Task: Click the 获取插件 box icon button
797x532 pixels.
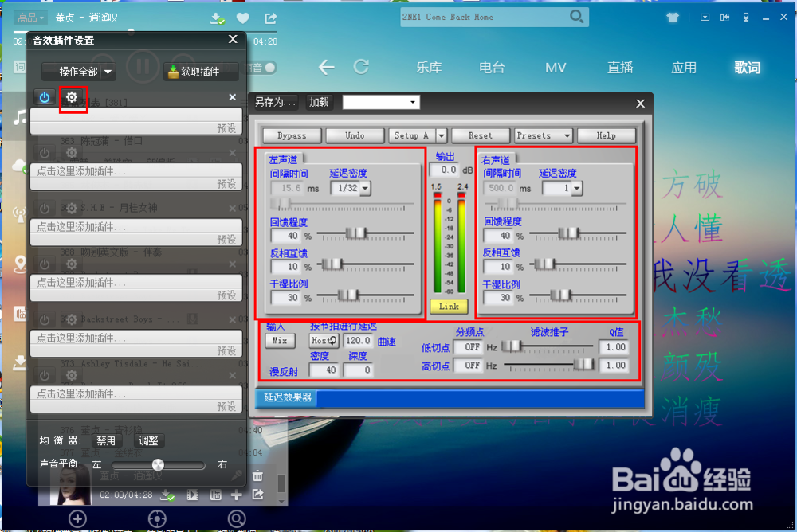Action: point(200,72)
